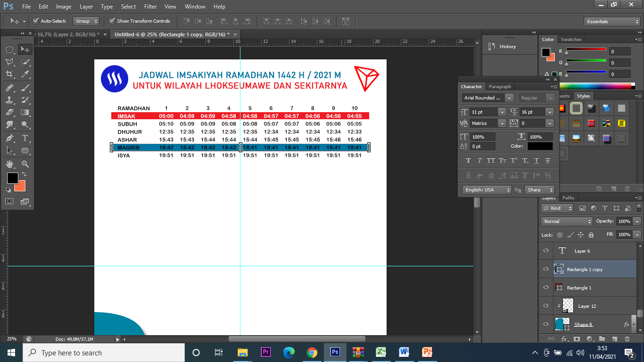The height and width of the screenshot is (362, 644).
Task: Uncheck Show Transform Controls
Action: pos(112,21)
